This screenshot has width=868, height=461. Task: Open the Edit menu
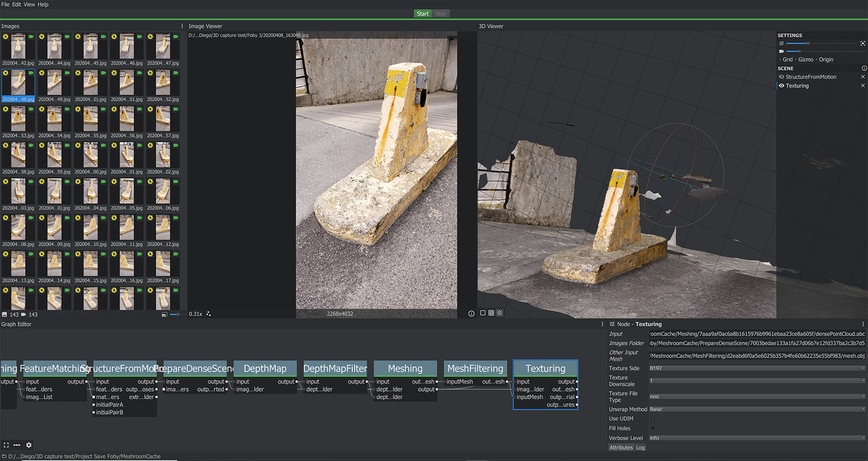[x=17, y=5]
